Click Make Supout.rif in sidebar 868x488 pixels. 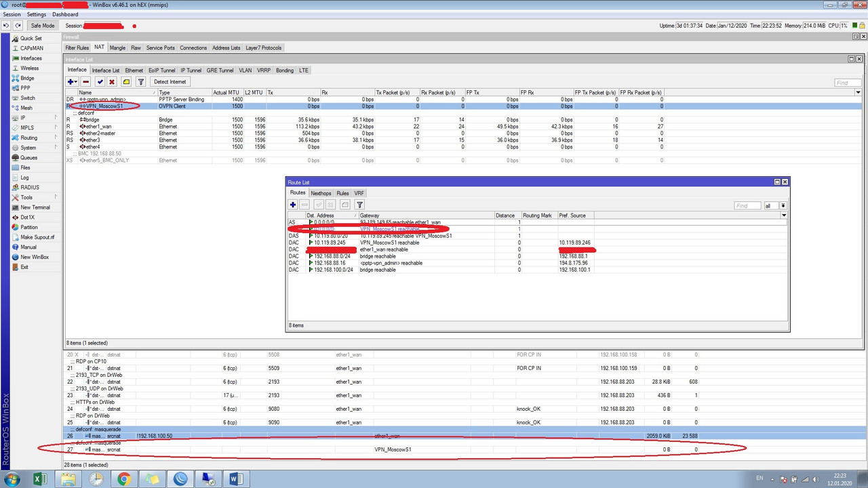click(37, 237)
